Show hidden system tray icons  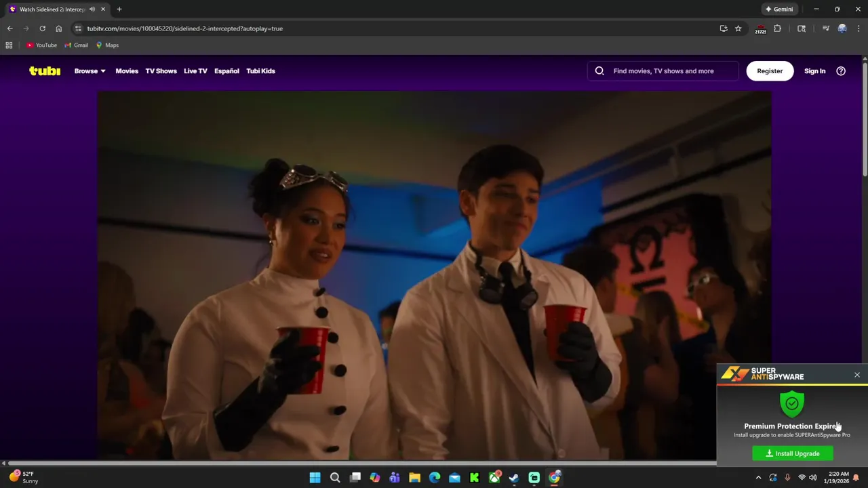[x=758, y=478]
